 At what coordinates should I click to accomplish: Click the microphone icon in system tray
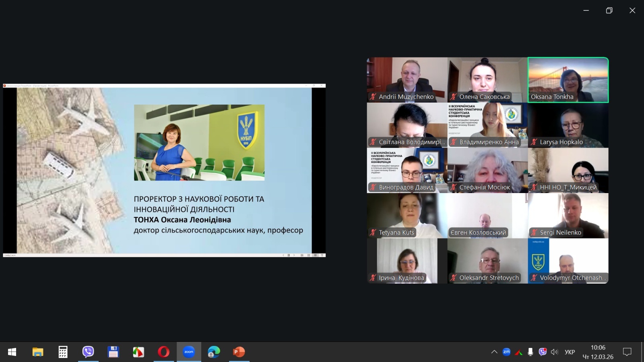(x=530, y=352)
